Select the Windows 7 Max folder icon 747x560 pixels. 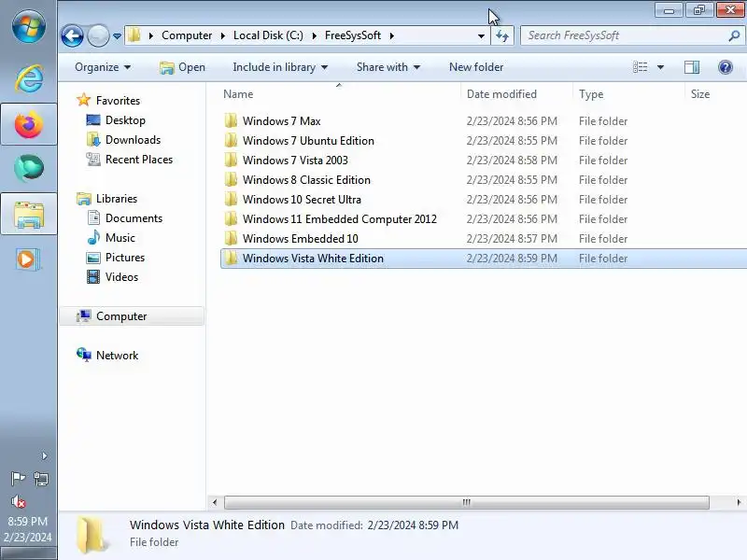coord(231,121)
